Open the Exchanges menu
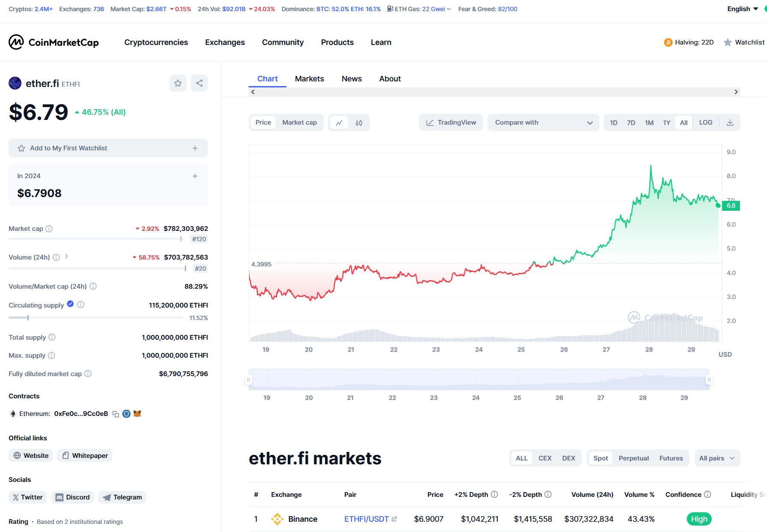This screenshot has height=532, width=767. pyautogui.click(x=225, y=42)
